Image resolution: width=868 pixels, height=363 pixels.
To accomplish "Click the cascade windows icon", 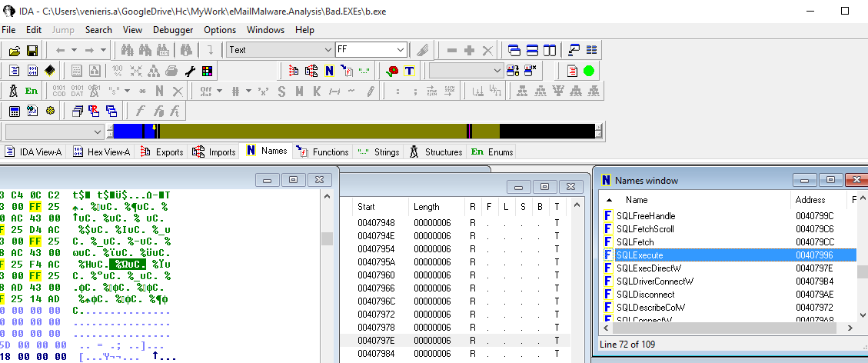I will [76, 112].
